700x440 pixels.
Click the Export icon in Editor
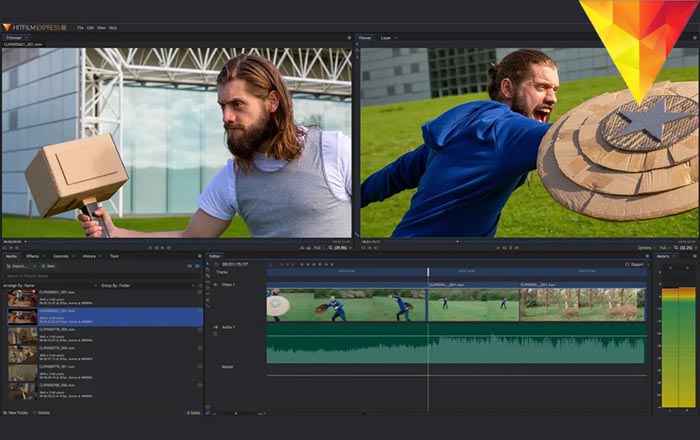(x=635, y=265)
